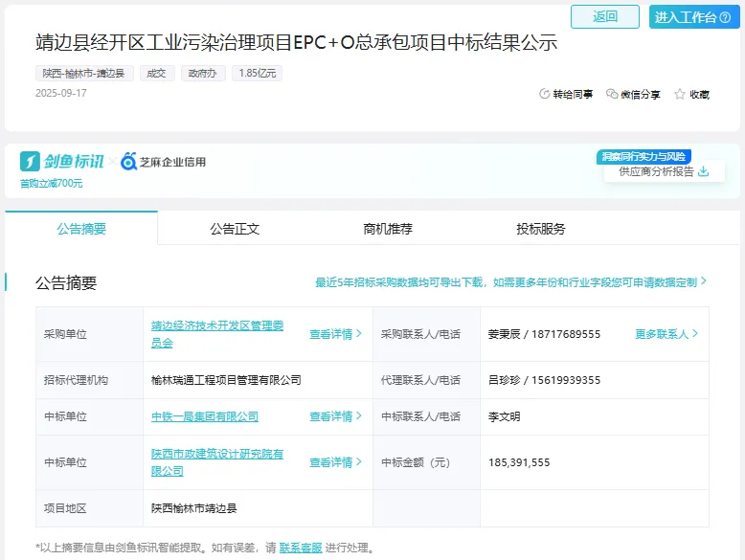Click the 陕西-榆林市-靖边县 region tag
Viewport: 745px width, 560px height.
pos(84,73)
